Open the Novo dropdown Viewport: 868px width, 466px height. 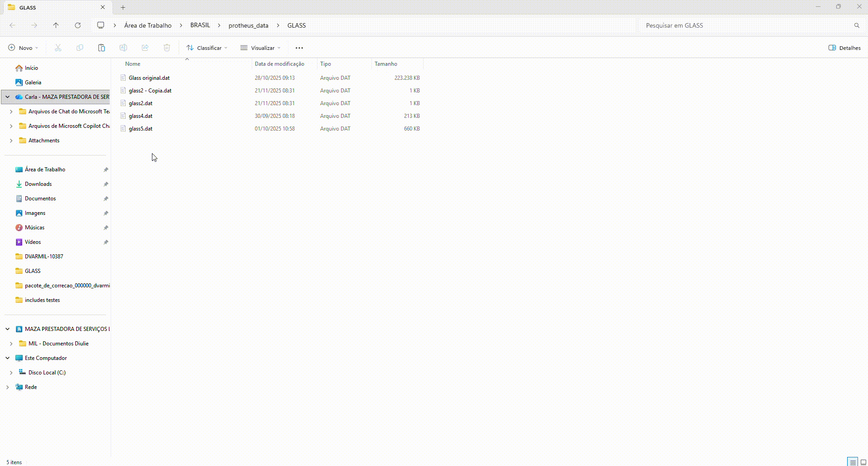coord(23,48)
